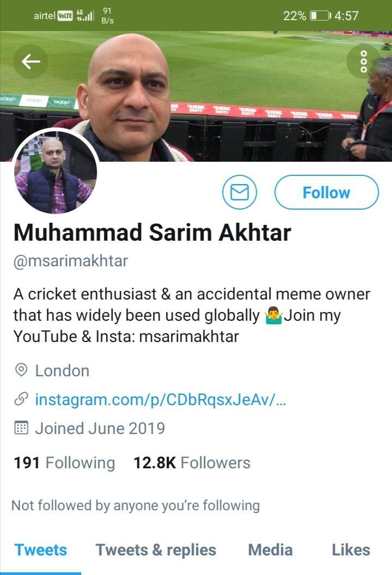View the 191 Following list
This screenshot has width=392, height=575.
pyautogui.click(x=64, y=463)
